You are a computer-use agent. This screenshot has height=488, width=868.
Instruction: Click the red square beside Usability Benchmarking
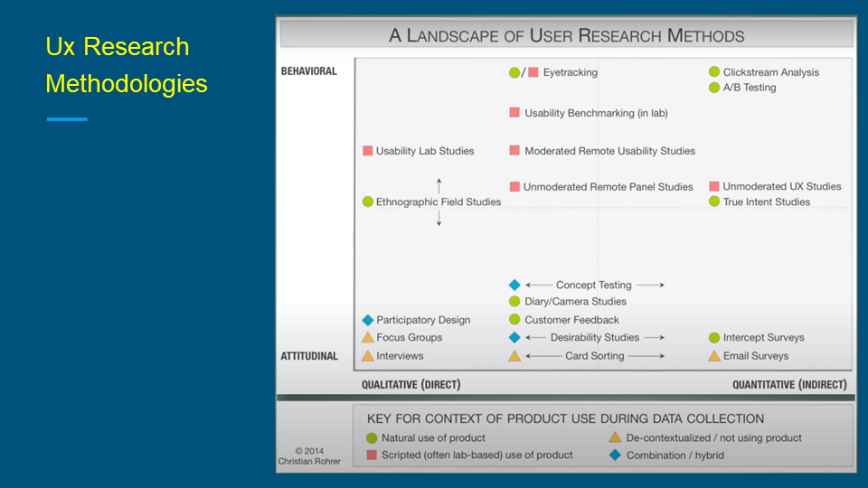coord(514,113)
